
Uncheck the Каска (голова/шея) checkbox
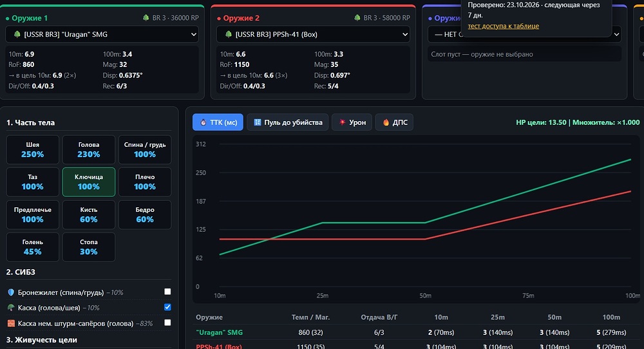[x=167, y=307]
